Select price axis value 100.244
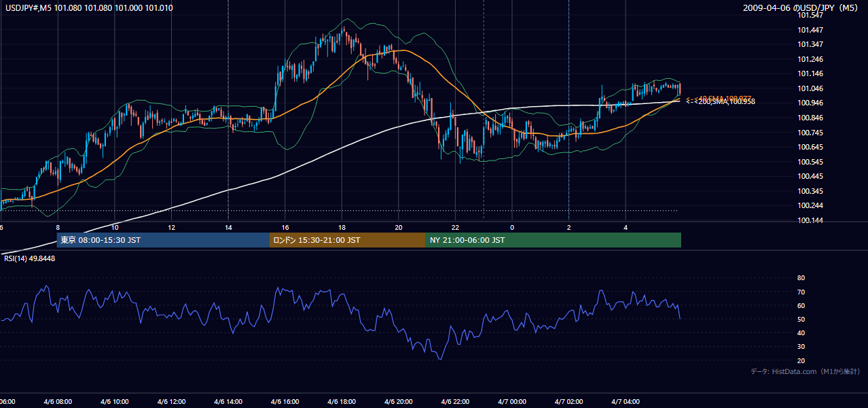This screenshot has height=408, width=868. coord(810,205)
